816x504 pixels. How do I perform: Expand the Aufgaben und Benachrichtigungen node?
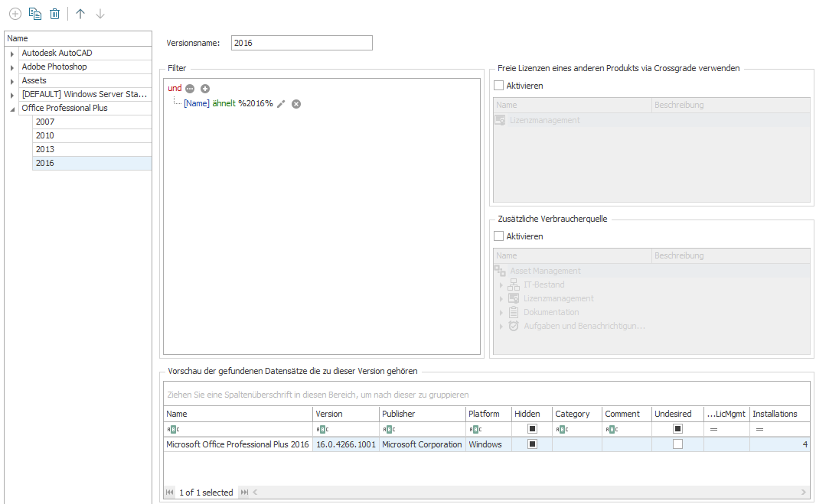click(501, 326)
